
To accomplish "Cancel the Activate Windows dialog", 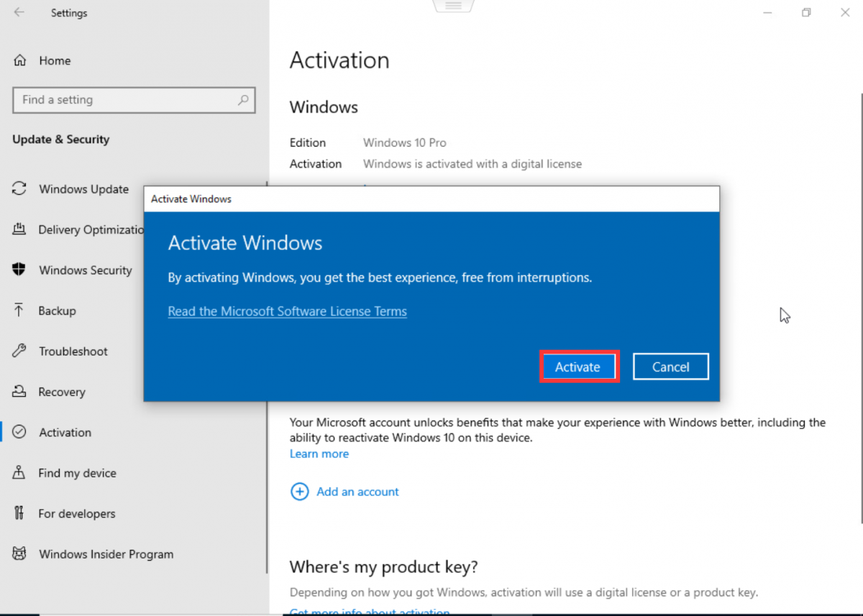I will (670, 367).
